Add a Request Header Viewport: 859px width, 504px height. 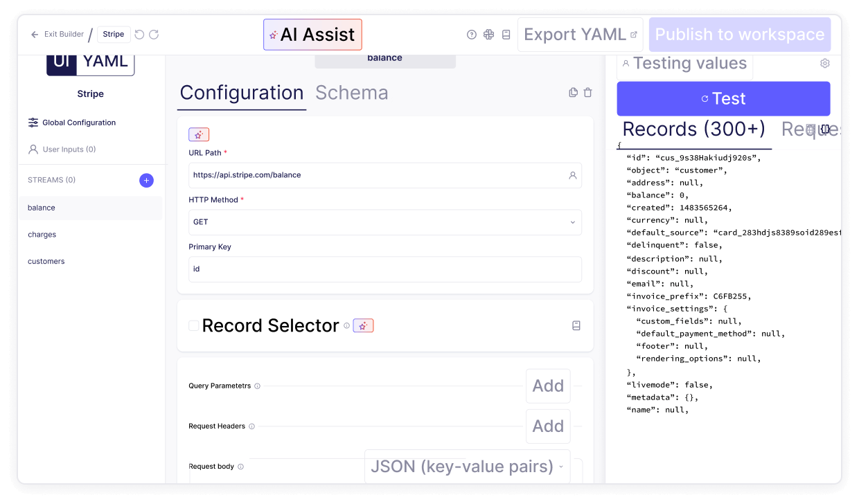(548, 426)
